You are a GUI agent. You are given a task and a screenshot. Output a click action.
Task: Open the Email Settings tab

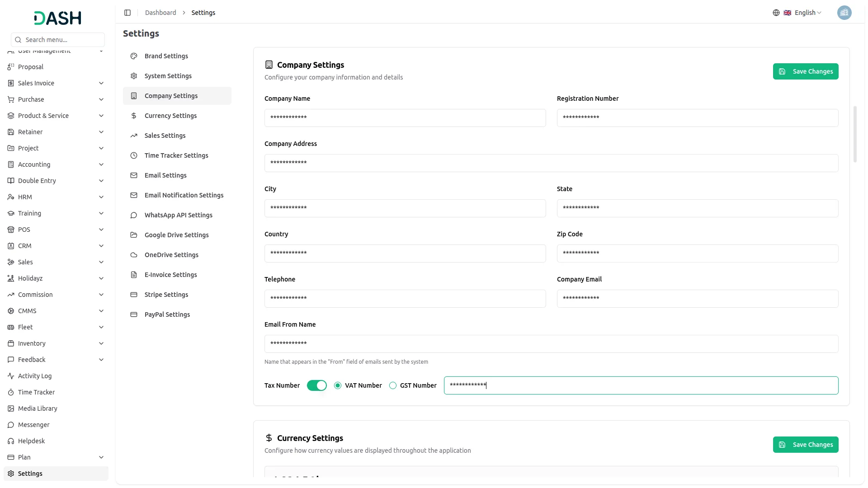[x=165, y=175]
